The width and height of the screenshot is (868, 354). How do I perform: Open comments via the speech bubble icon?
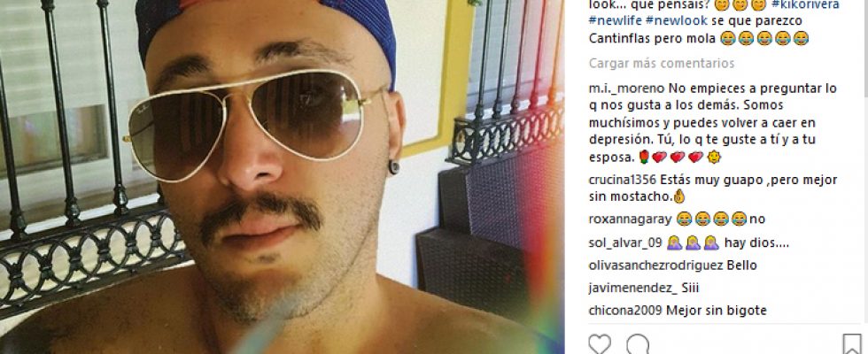tap(638, 344)
